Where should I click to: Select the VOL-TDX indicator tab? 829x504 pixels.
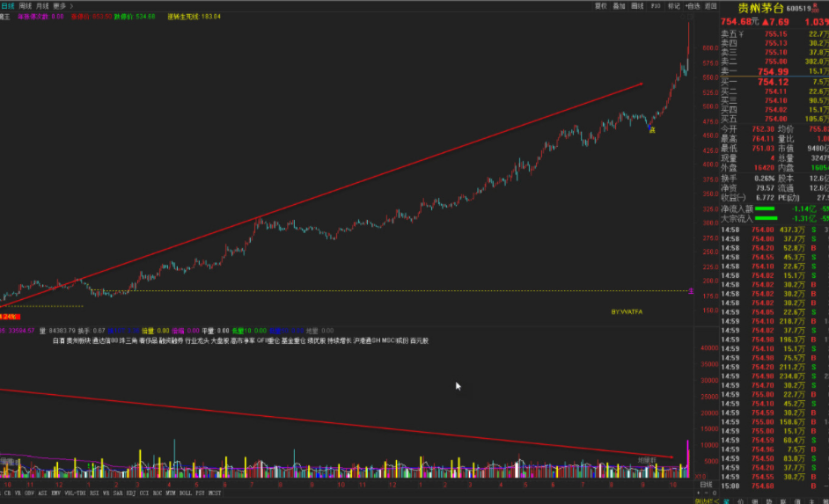point(75,493)
